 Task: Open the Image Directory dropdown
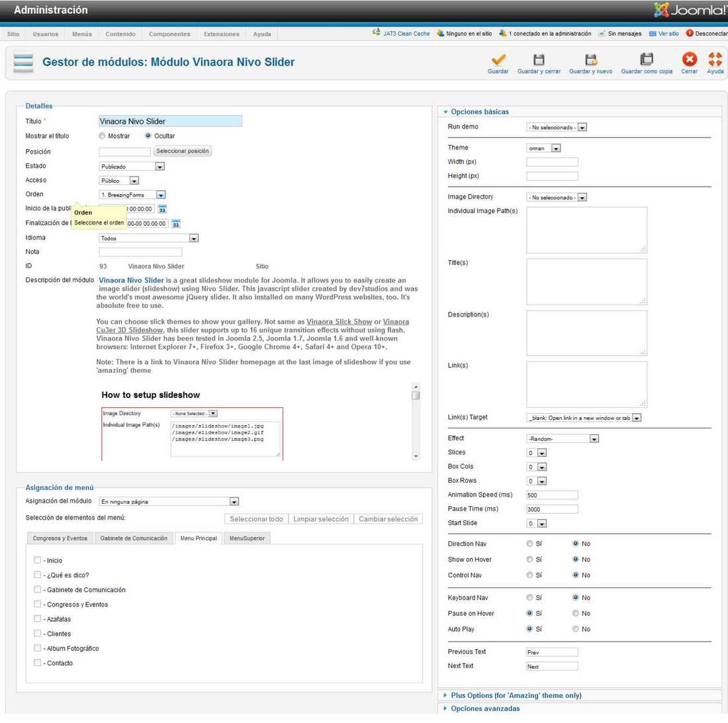[x=557, y=198]
